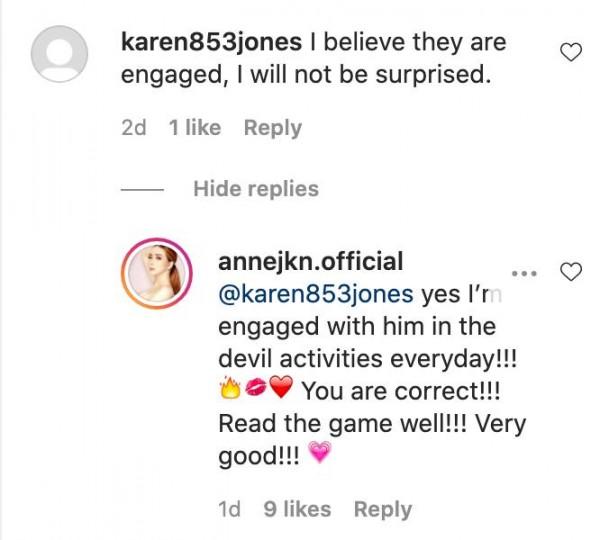Click the 1d timestamp on the reply
The width and height of the screenshot is (600, 540).
(230, 509)
